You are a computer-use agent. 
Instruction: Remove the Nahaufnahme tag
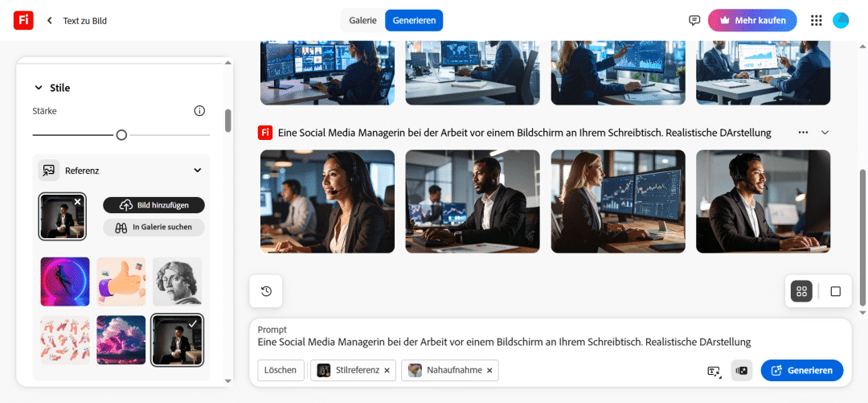(489, 370)
